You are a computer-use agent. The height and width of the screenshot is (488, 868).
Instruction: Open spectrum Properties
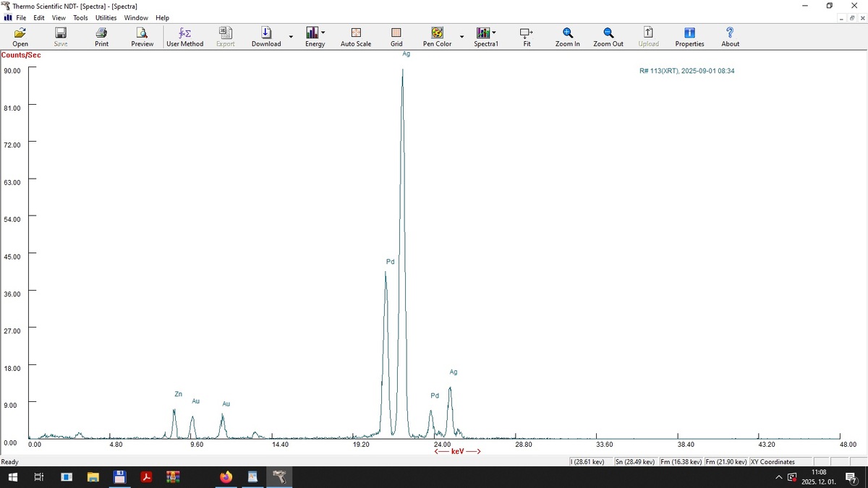689,37
